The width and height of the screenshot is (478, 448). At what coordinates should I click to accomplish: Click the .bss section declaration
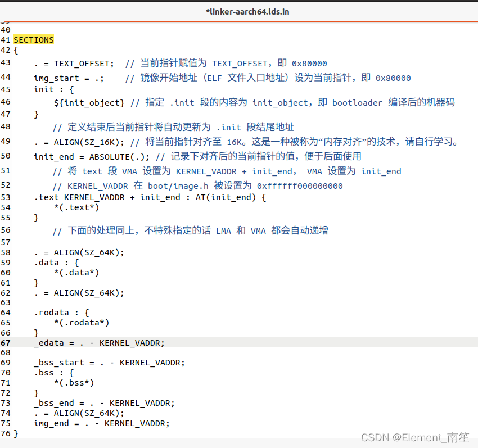[x=45, y=372]
